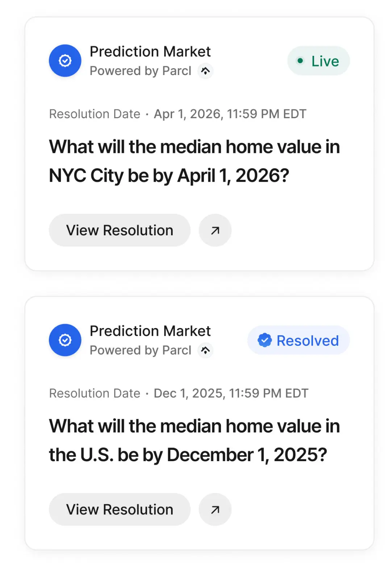The image size is (392, 563).
Task: View Resolution for the NYC City market
Action: pyautogui.click(x=120, y=230)
